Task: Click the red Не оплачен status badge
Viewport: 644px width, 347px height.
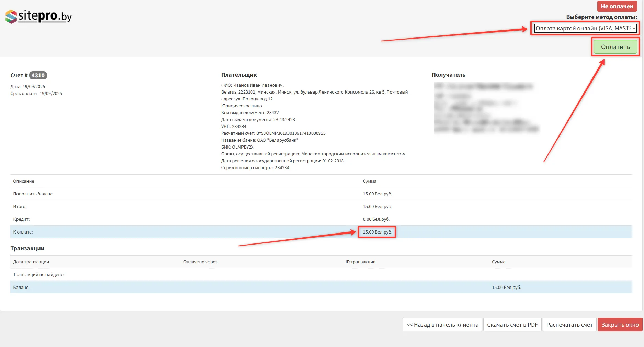Action: 617,6
